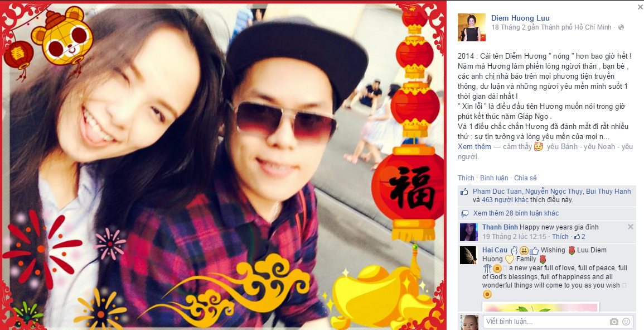Click the comment bubble icon near view more
Screen dimensions: 644x330
coord(465,213)
